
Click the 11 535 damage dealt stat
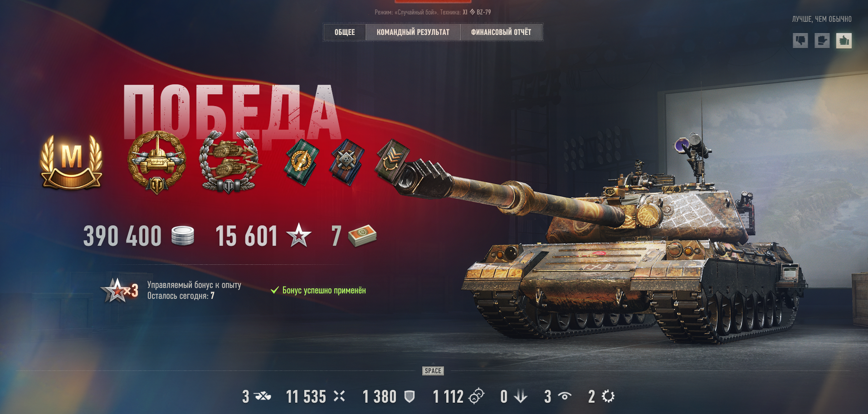pos(316,397)
